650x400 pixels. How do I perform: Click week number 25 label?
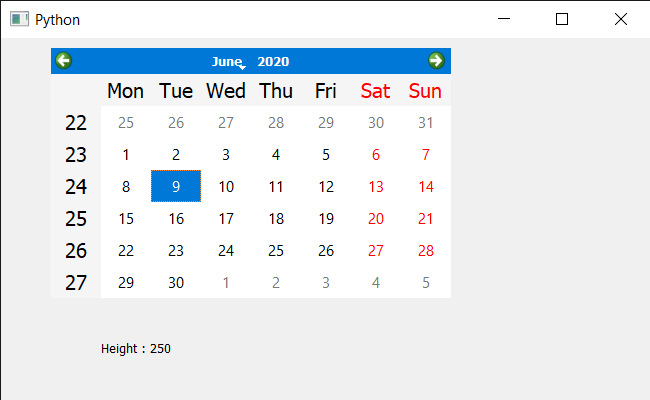(76, 218)
